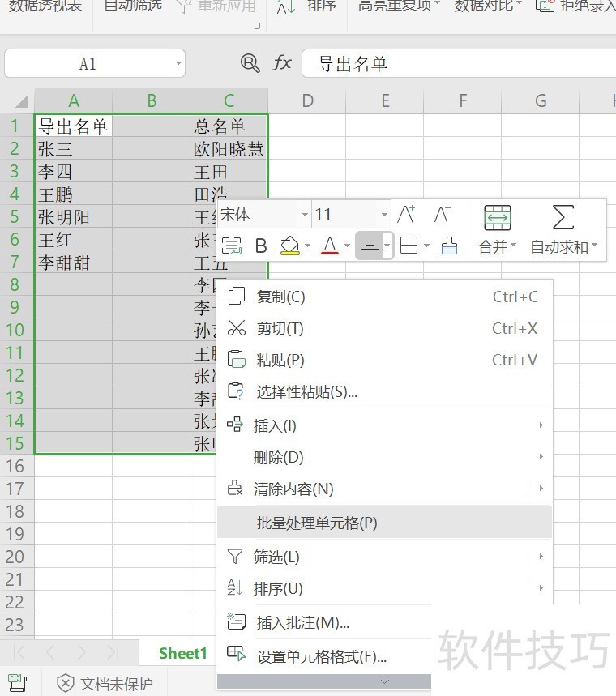Expand the 删除(D) submenu arrow
The width and height of the screenshot is (616, 696).
click(x=541, y=457)
